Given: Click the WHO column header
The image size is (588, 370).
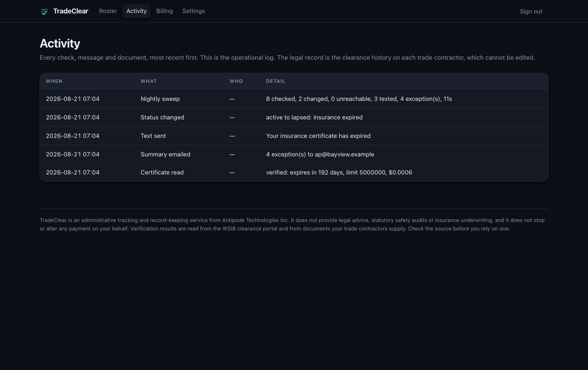Looking at the screenshot, I should click(236, 81).
